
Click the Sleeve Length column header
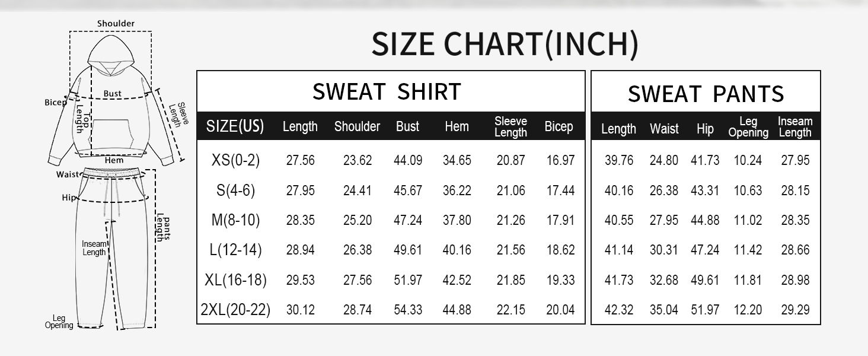[510, 126]
